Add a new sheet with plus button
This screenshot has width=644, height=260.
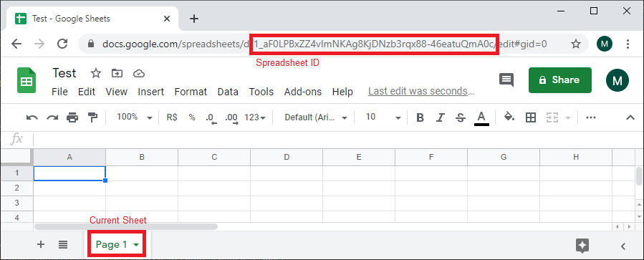pos(41,245)
